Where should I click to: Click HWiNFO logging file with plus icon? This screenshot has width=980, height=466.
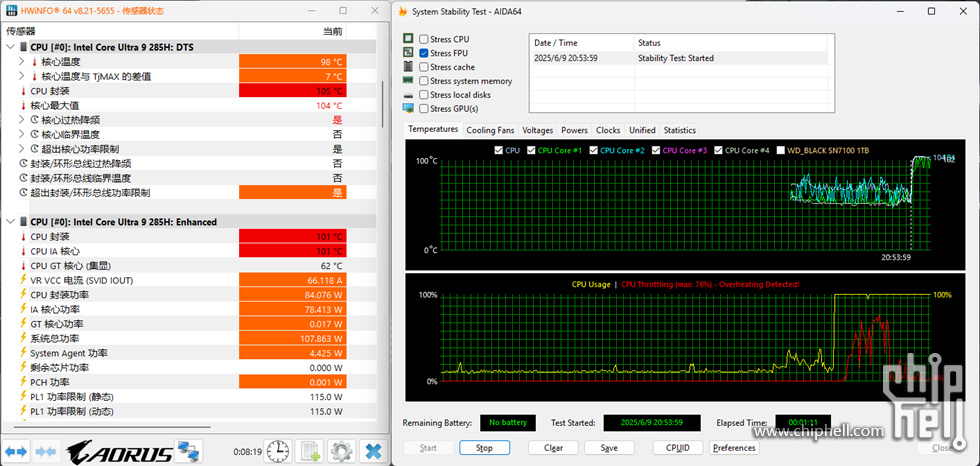click(x=311, y=451)
